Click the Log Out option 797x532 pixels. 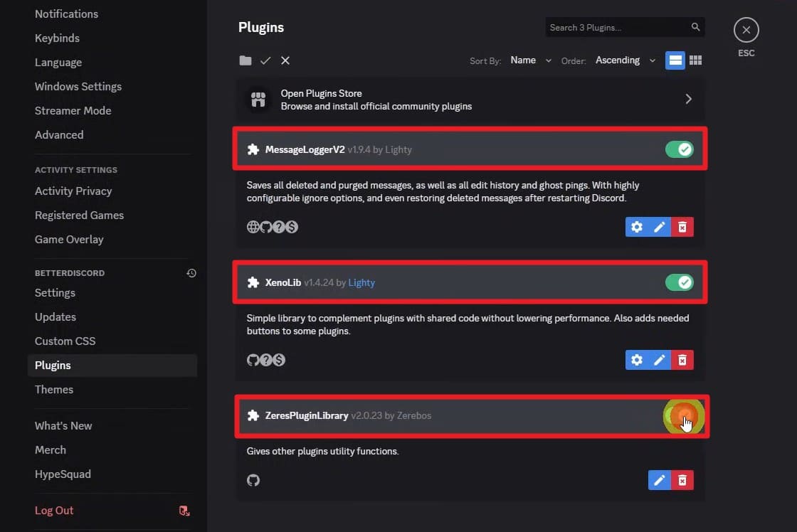click(x=54, y=510)
